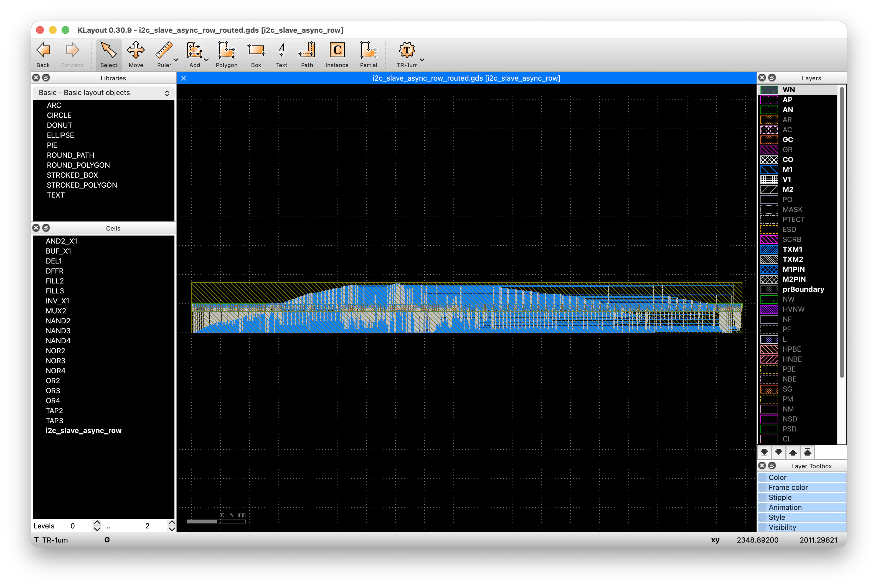
Task: Open the Add tool options dropdown arrow
Action: point(206,60)
